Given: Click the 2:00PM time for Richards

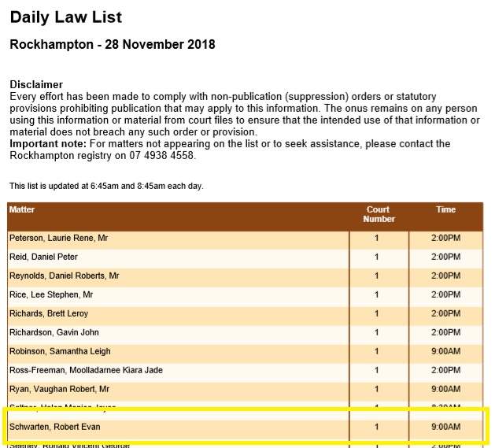Looking at the screenshot, I should click(445, 313).
